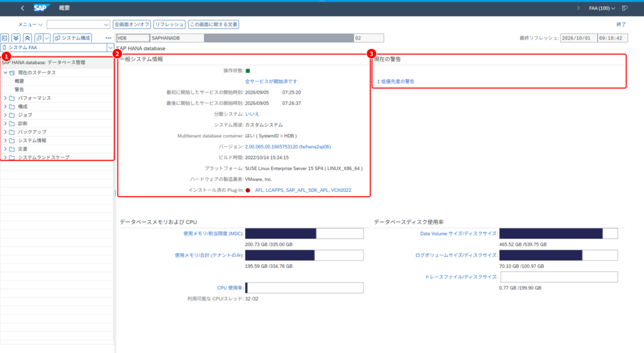
Task: Expand the 構成 tree node
Action: click(5, 107)
